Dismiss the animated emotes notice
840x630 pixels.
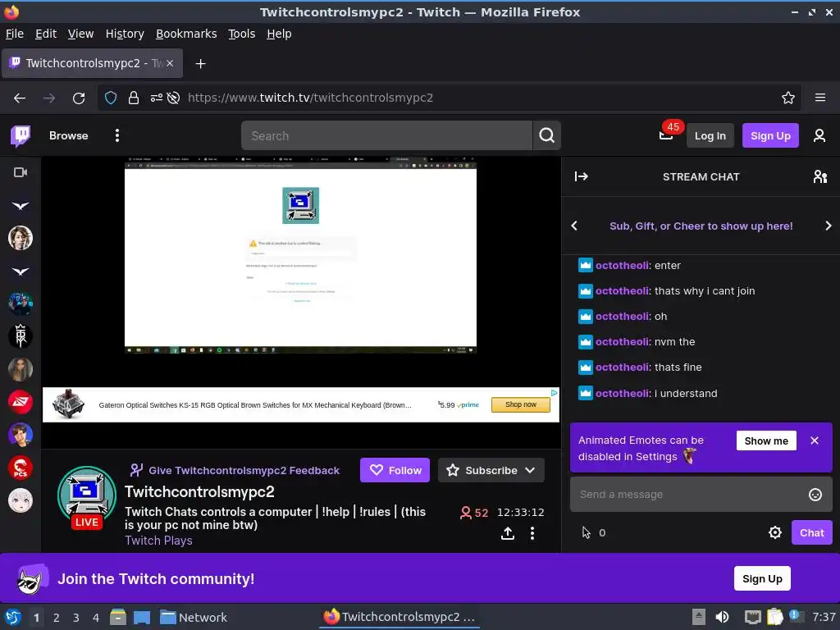coord(815,441)
